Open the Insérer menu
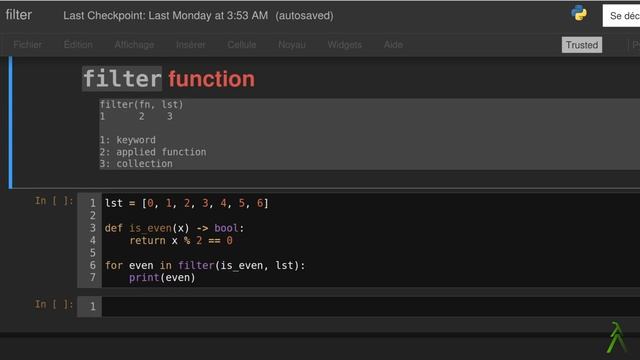The height and width of the screenshot is (360, 640). pyautogui.click(x=191, y=45)
